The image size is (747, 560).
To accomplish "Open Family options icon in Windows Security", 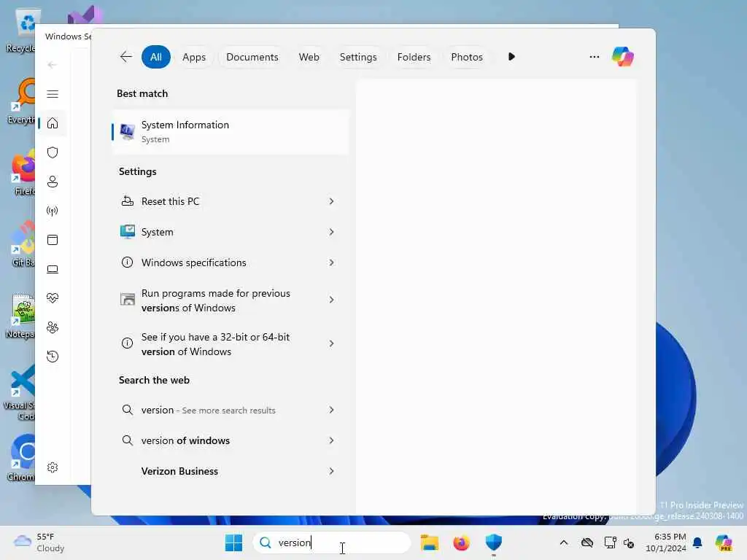I will click(x=53, y=327).
